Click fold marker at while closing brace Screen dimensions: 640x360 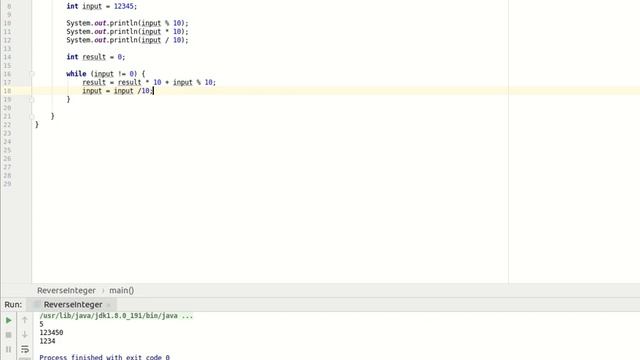(32, 99)
